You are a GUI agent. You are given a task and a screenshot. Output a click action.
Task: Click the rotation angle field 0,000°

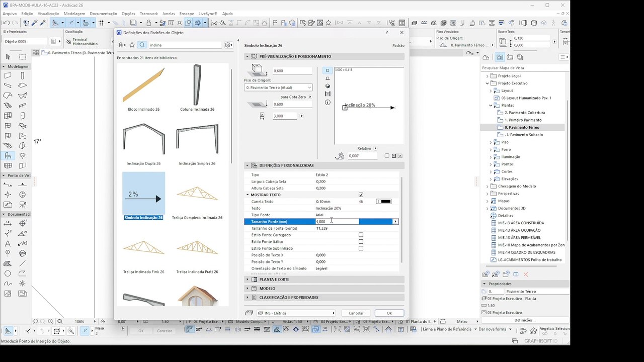click(362, 156)
